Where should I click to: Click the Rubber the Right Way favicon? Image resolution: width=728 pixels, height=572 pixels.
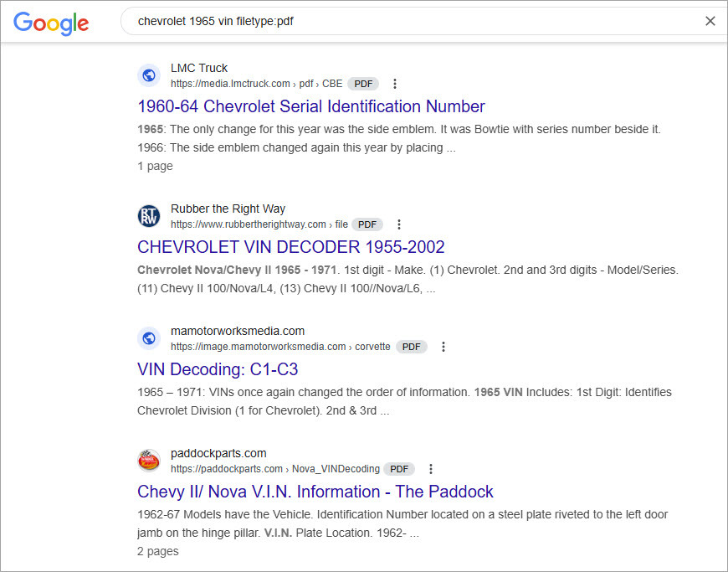[x=149, y=216]
